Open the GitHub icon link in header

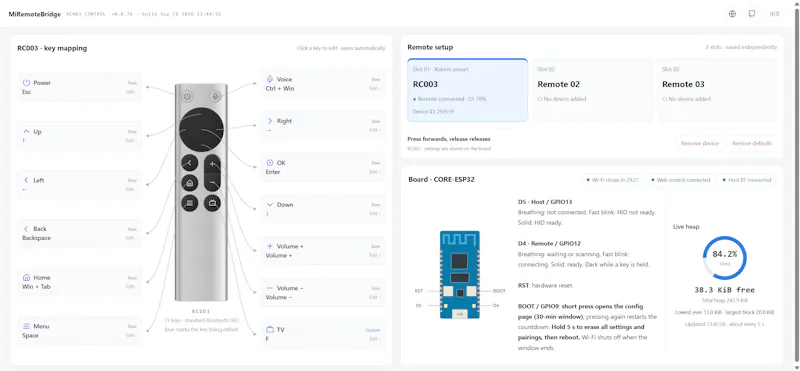click(752, 14)
